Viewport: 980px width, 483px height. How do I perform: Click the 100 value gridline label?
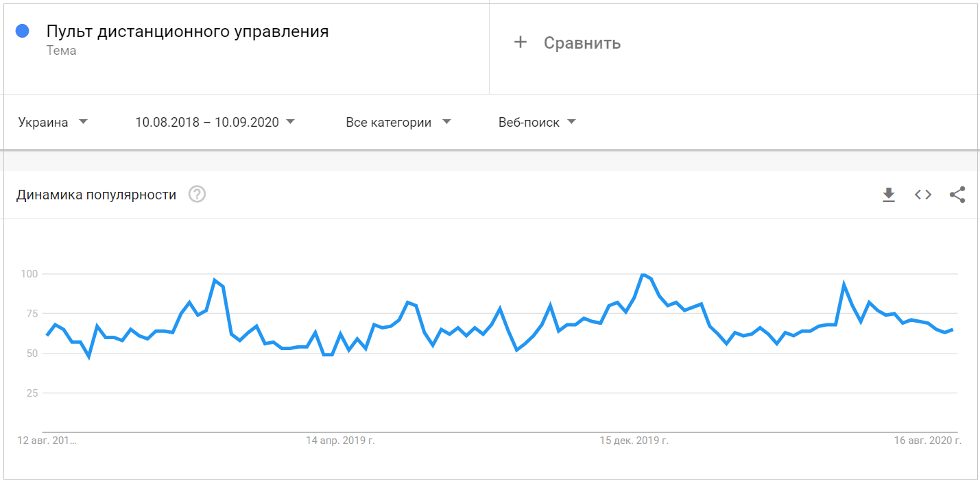[29, 274]
